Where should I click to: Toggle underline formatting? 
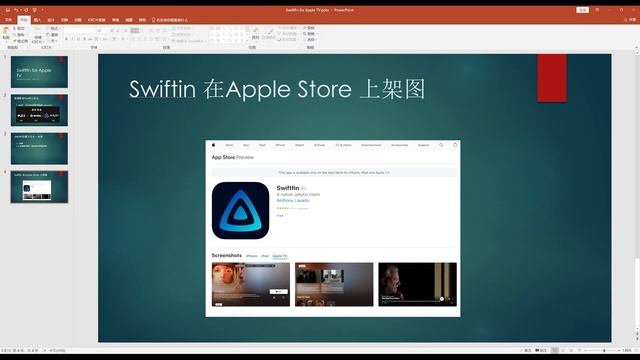[x=78, y=39]
